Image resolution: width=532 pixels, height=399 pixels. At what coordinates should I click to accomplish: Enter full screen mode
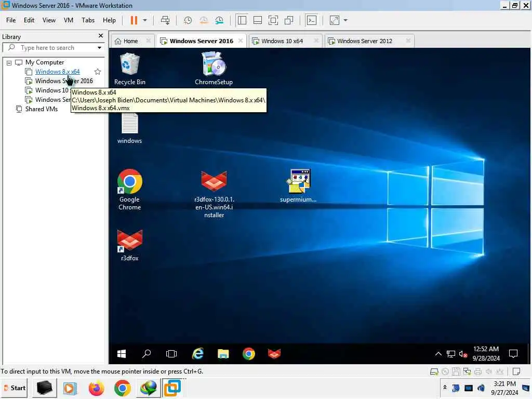point(273,20)
